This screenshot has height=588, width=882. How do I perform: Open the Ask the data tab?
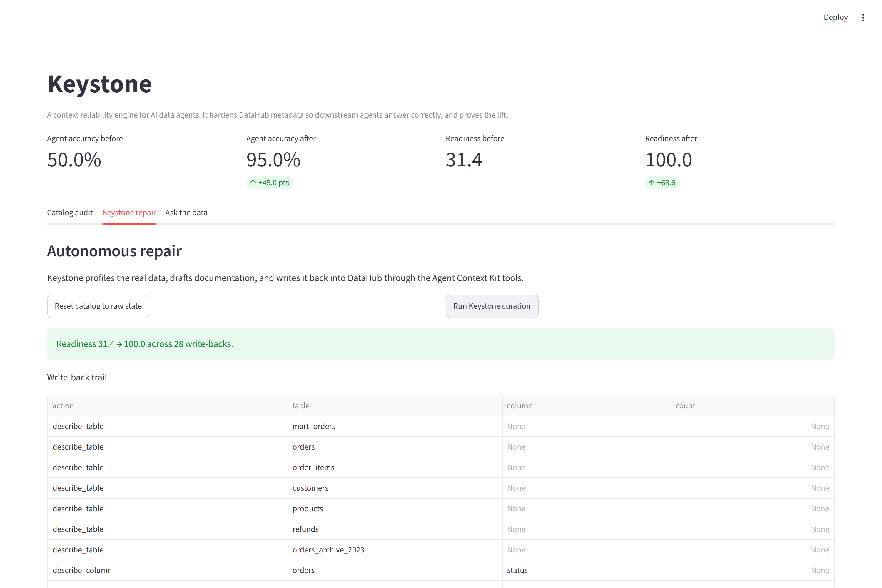coord(186,213)
